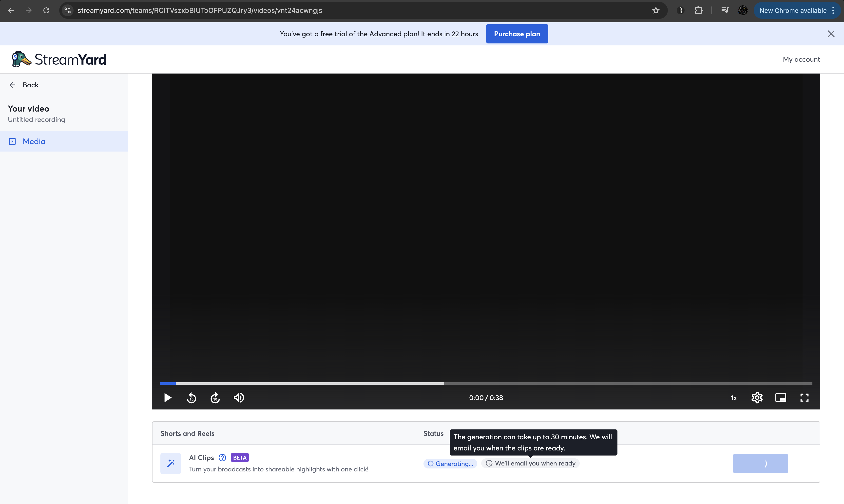Bookmark this page with the star
Screen dimensions: 844x504
(x=656, y=11)
